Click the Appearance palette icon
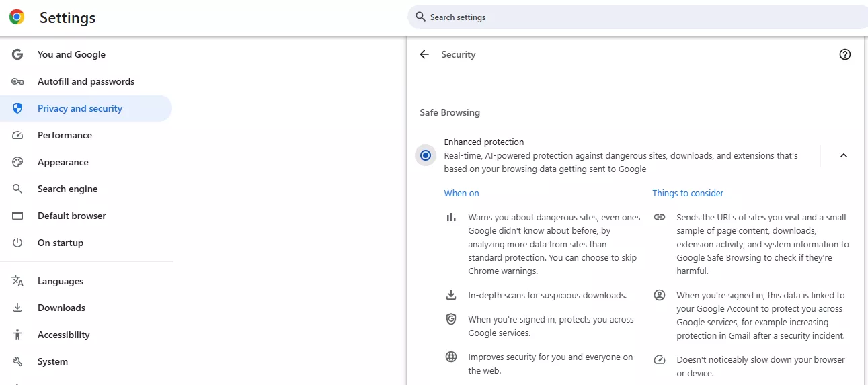 (x=17, y=162)
